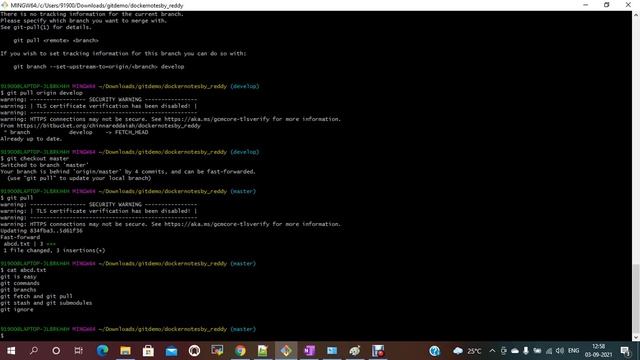Click the '(use "git pull" to update' hint line

[79, 178]
